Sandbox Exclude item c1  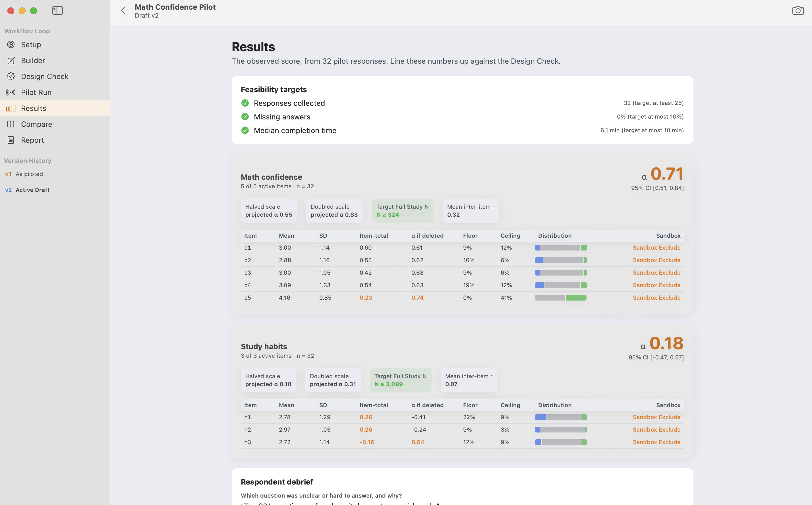click(656, 247)
